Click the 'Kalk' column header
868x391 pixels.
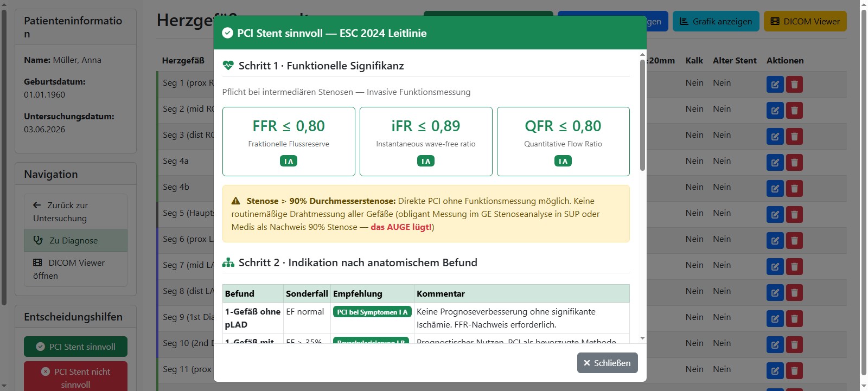point(694,61)
